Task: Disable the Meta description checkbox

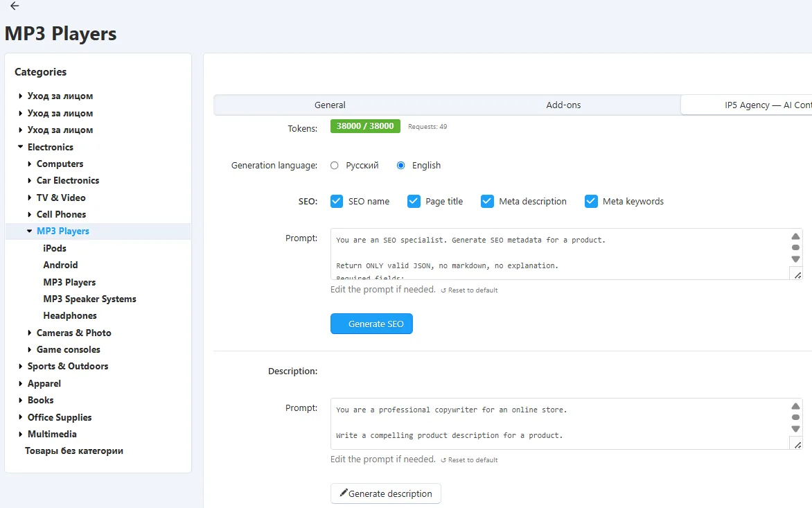Action: (x=487, y=202)
